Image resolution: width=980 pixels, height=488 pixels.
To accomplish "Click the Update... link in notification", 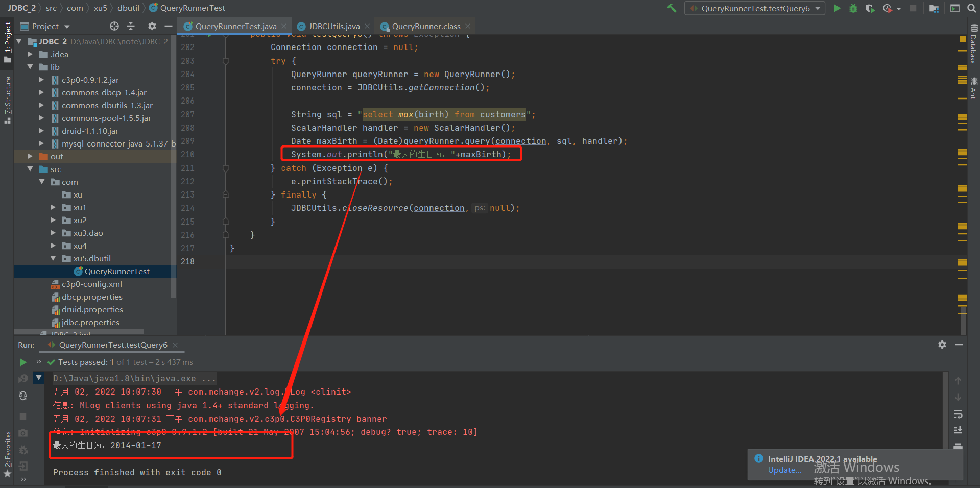I will (x=784, y=470).
